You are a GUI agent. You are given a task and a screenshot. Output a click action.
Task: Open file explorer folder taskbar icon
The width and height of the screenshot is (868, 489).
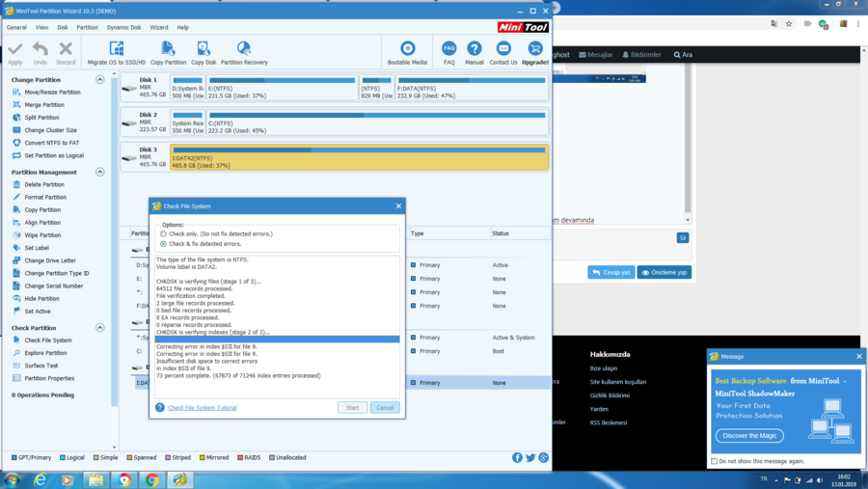pos(95,480)
